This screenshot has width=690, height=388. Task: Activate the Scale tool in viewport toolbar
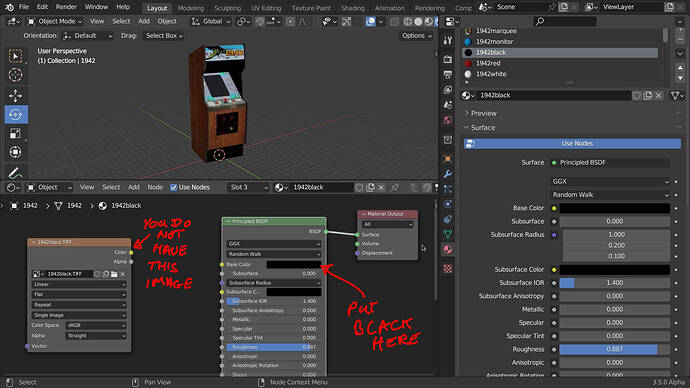click(x=15, y=133)
